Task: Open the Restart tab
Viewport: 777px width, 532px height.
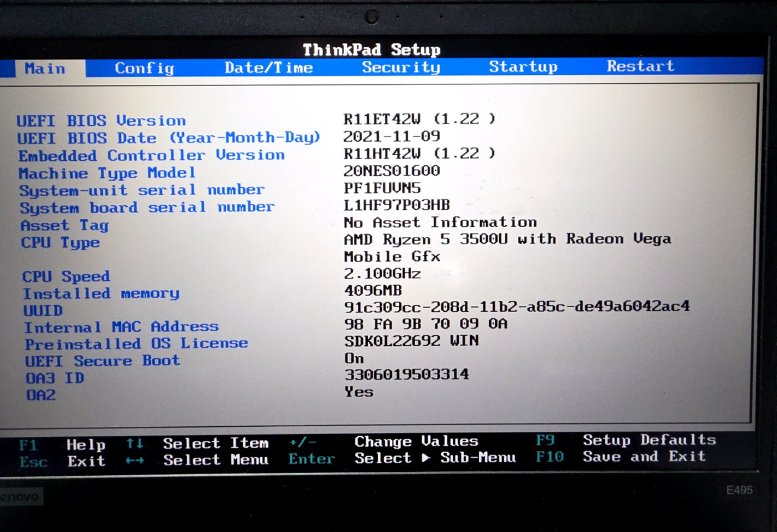Action: (x=640, y=66)
